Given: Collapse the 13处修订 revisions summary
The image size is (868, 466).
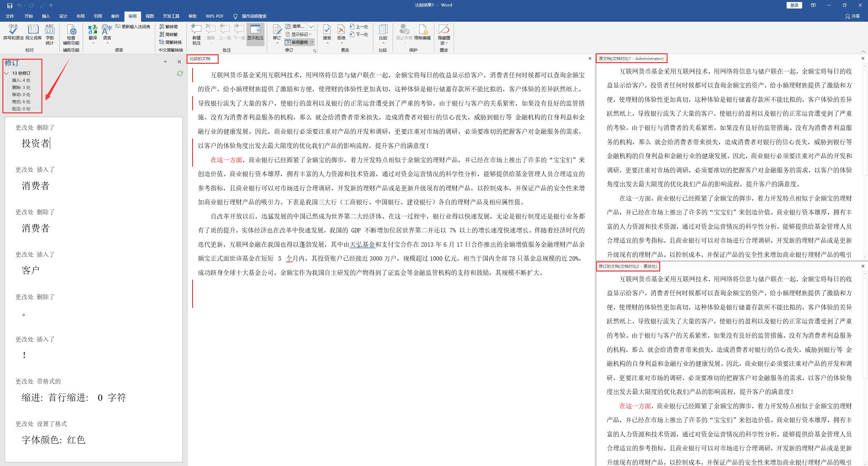Looking at the screenshot, I should (6, 73).
